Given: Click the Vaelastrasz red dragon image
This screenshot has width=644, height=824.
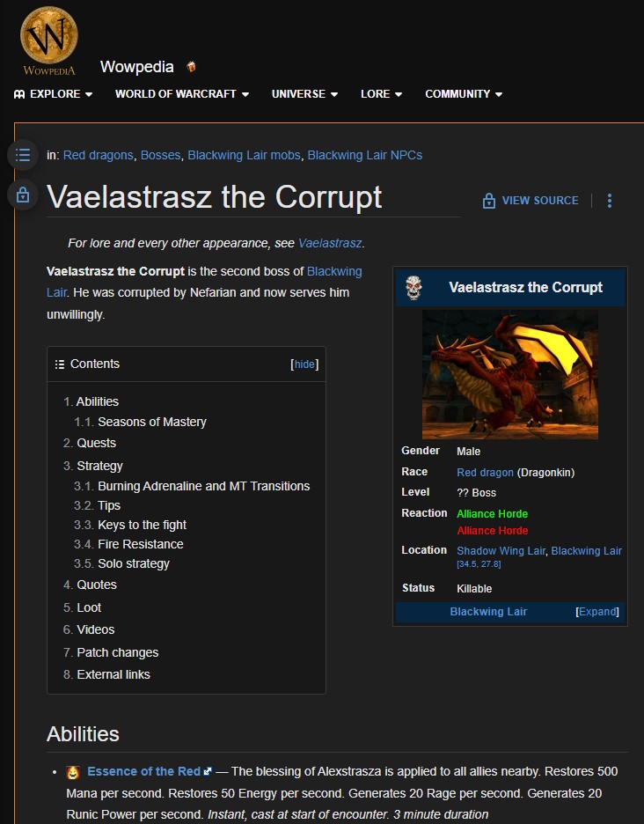Looking at the screenshot, I should [510, 374].
